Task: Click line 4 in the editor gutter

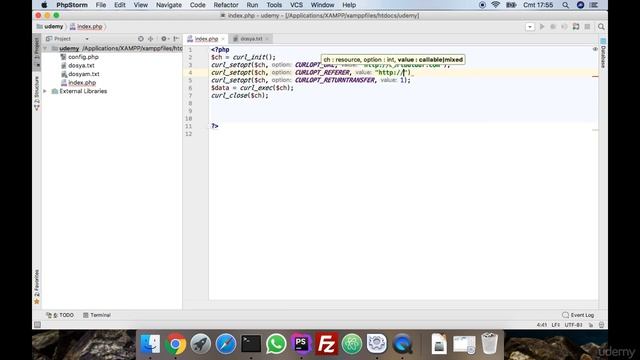Action: click(x=190, y=73)
